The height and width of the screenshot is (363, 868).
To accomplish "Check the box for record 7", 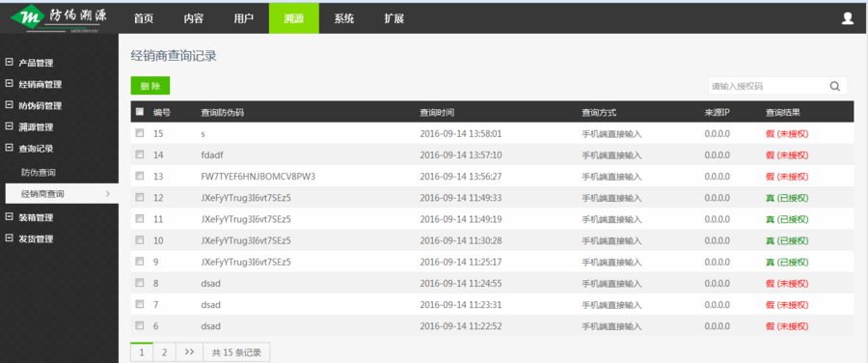I will pyautogui.click(x=140, y=304).
